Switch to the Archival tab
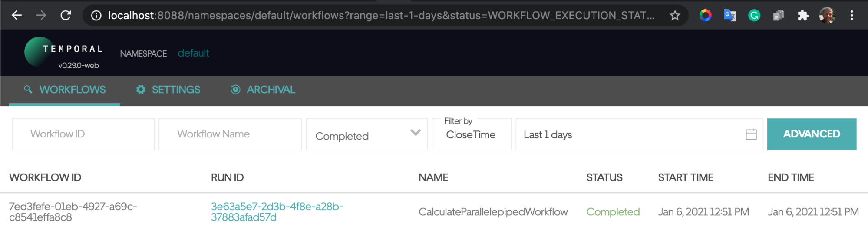 pos(263,90)
